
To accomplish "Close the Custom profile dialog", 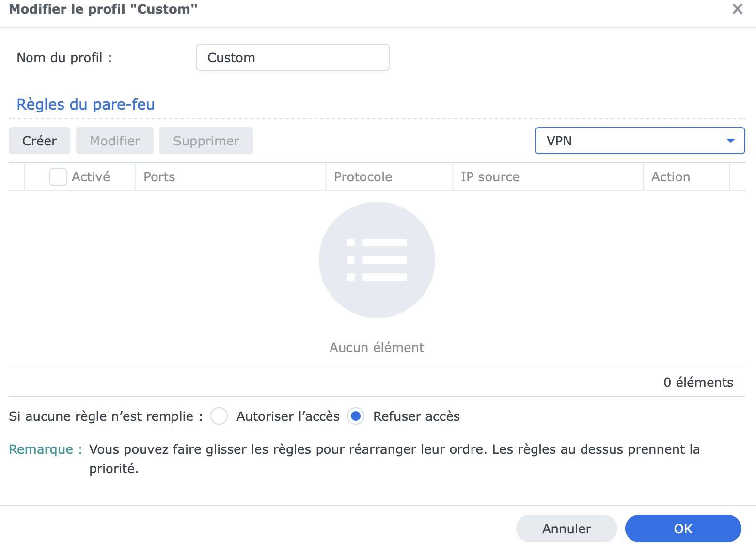I will 737,9.
